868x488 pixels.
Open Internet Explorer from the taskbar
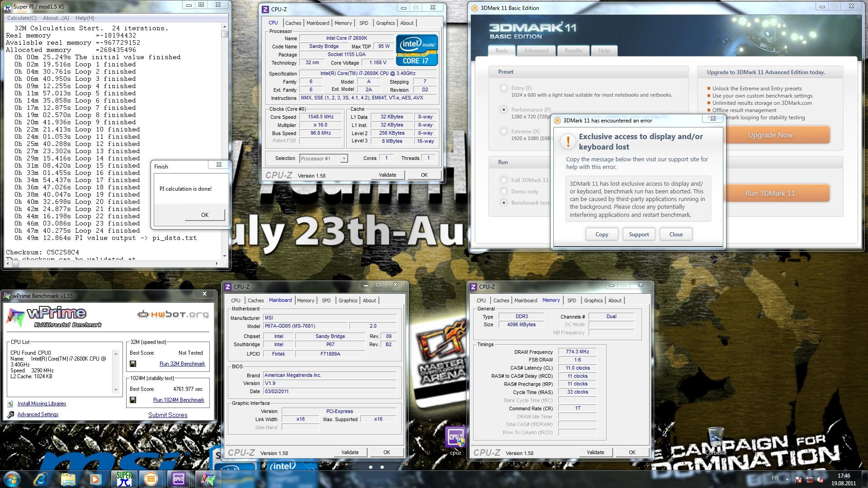(x=41, y=479)
